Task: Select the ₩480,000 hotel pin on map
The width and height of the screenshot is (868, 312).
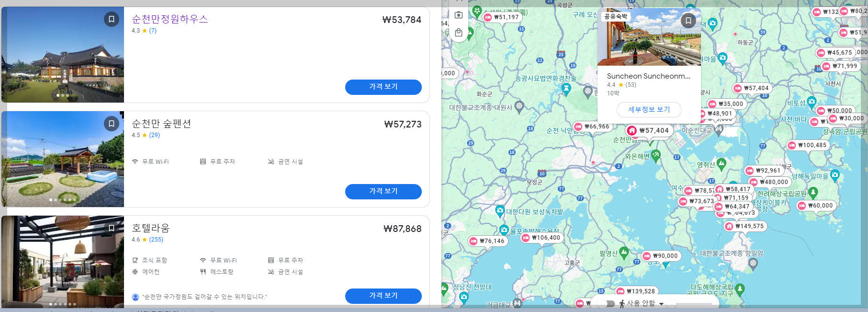Action: (769, 182)
